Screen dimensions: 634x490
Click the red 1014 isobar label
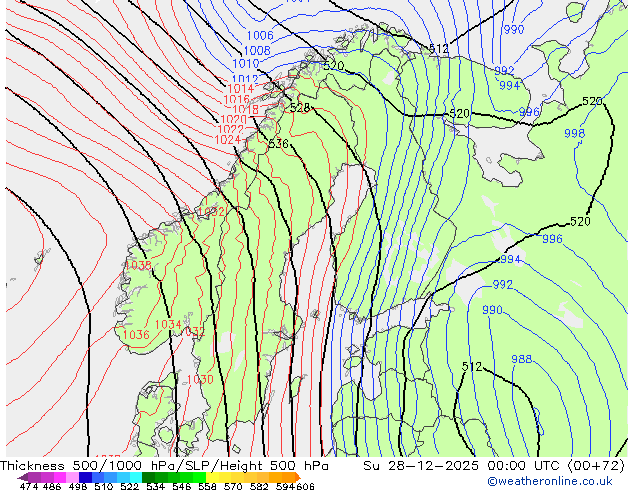241,89
